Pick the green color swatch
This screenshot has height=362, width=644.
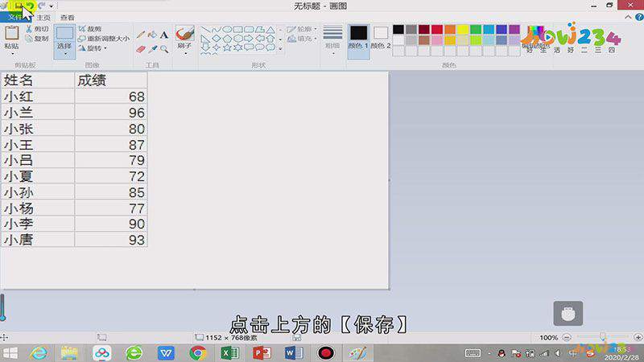[476, 29]
